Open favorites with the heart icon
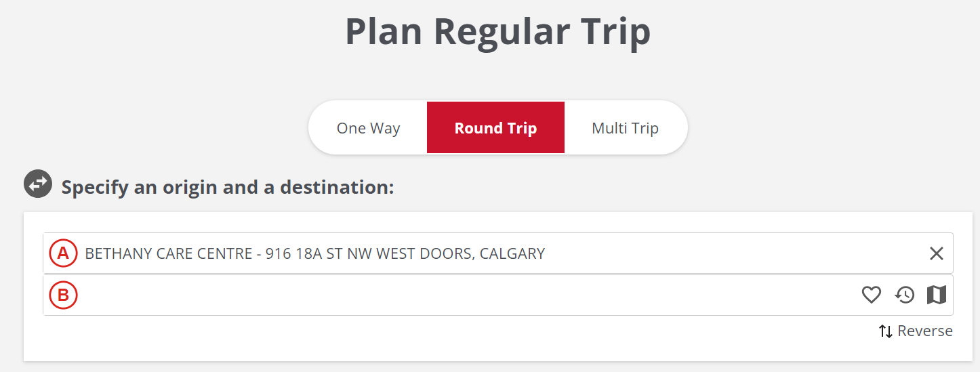This screenshot has width=980, height=372. pos(871,295)
